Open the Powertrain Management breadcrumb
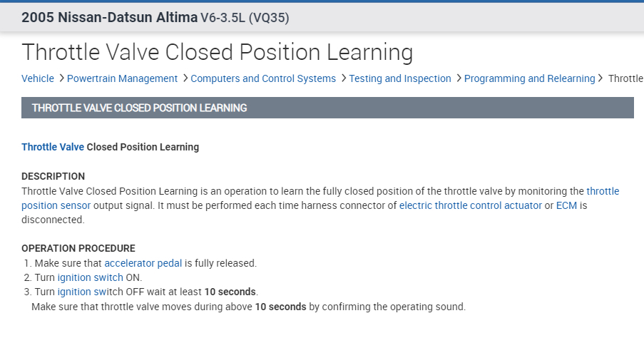The image size is (644, 338). coord(122,78)
